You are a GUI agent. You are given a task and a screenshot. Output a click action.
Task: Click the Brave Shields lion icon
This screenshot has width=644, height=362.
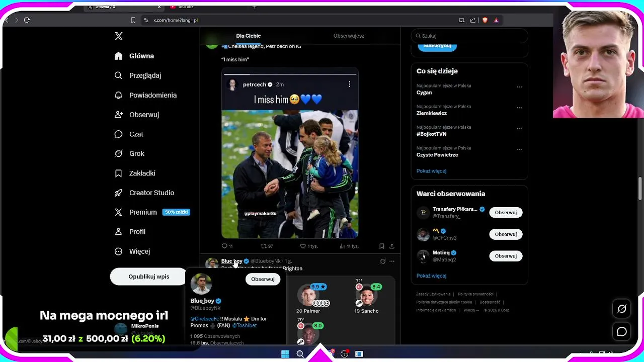coord(485,20)
